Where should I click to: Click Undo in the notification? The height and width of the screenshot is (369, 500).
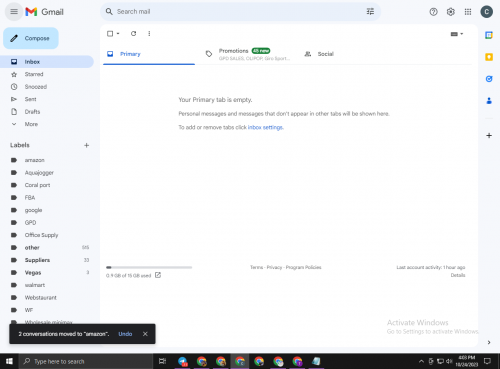pos(125,334)
